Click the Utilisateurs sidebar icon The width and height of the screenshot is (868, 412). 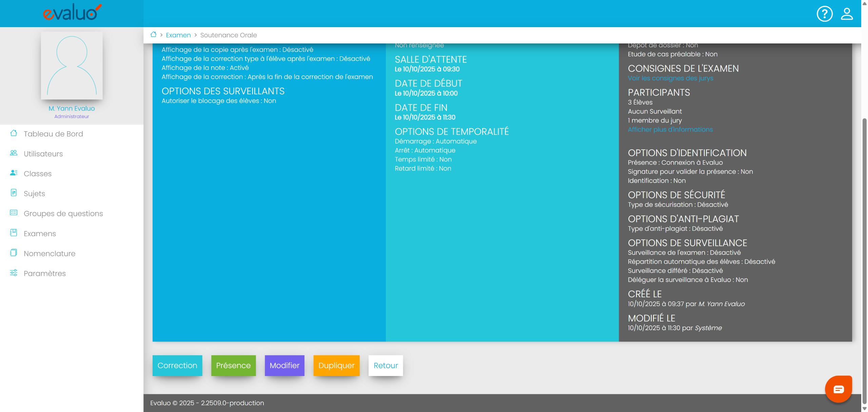tap(14, 153)
